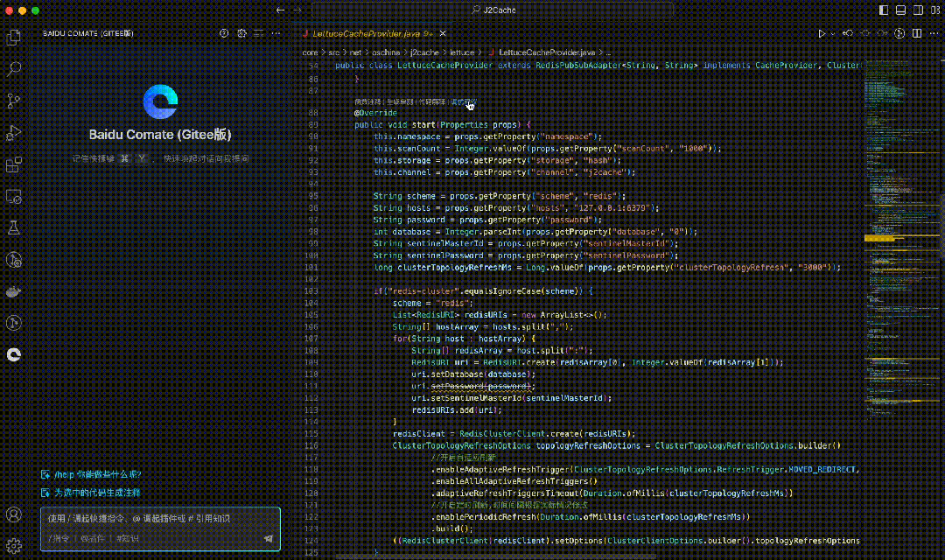Open the Explorer view in activity bar
Image resolution: width=945 pixels, height=560 pixels.
tap(14, 38)
